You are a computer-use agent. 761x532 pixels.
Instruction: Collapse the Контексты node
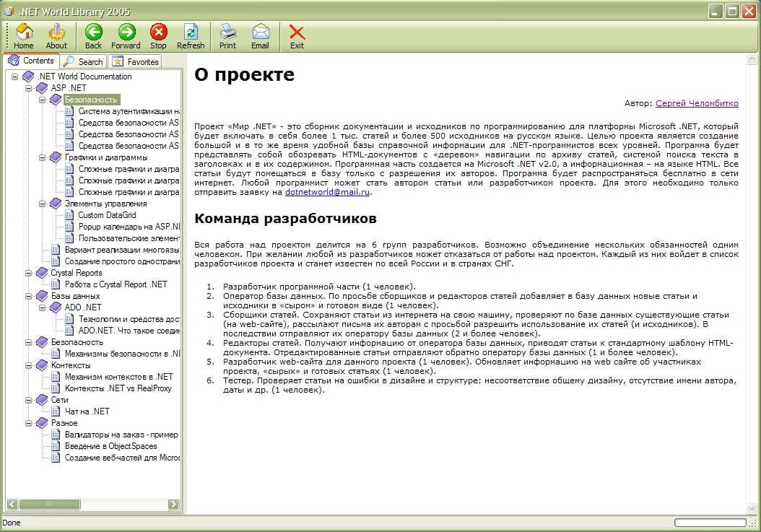point(29,365)
